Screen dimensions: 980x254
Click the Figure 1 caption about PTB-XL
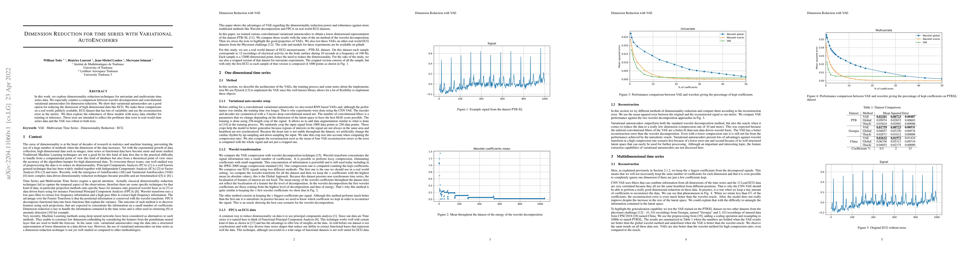pos(490,109)
